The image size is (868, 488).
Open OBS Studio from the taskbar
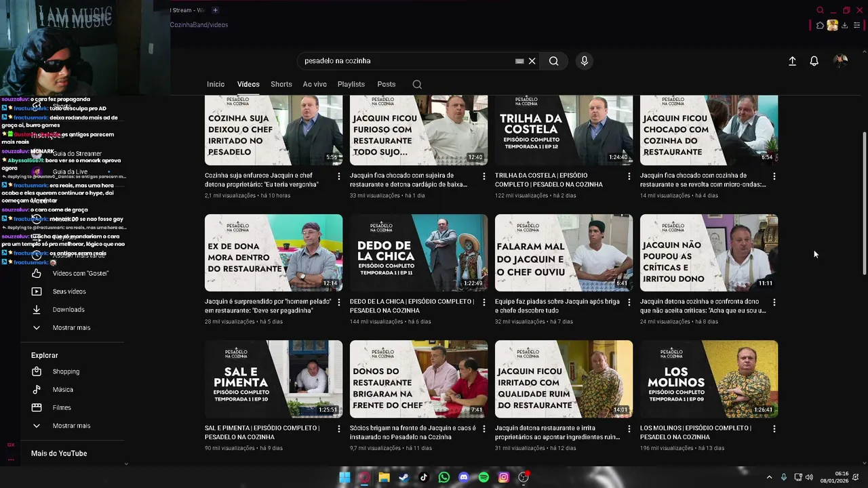coord(524,477)
